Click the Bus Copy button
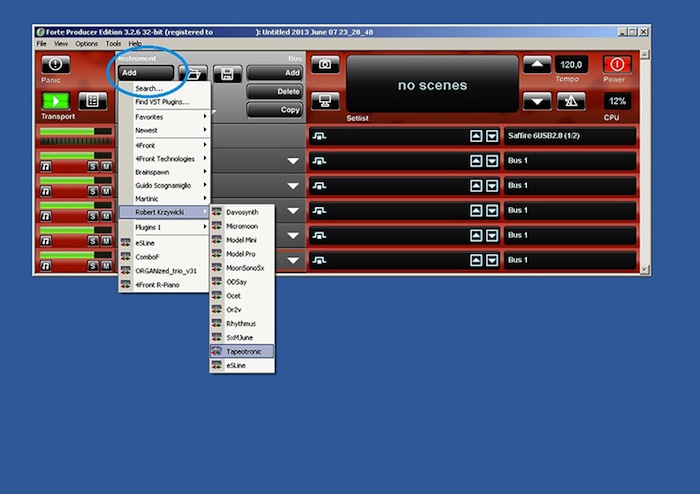The height and width of the screenshot is (494, 700). click(275, 109)
